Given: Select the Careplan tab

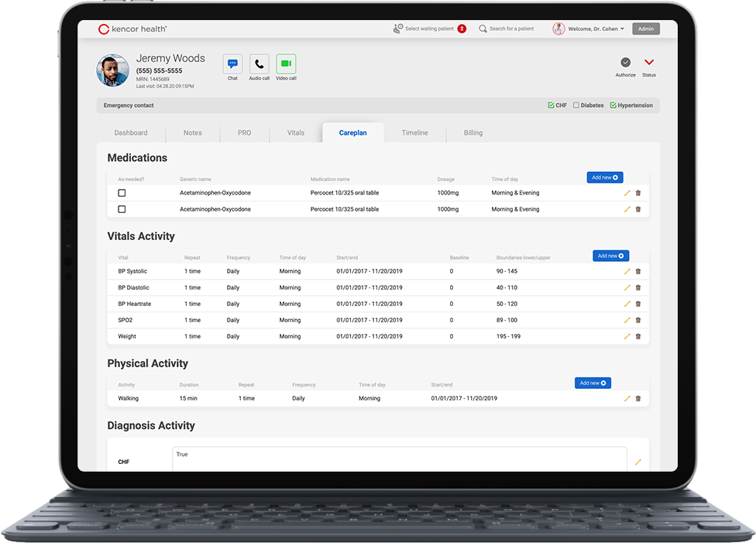Looking at the screenshot, I should [x=353, y=132].
